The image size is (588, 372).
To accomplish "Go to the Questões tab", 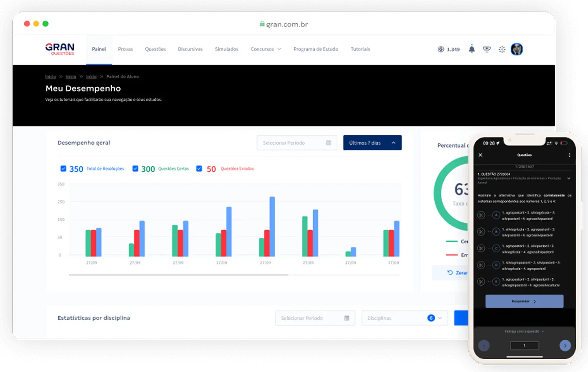I will tap(155, 49).
